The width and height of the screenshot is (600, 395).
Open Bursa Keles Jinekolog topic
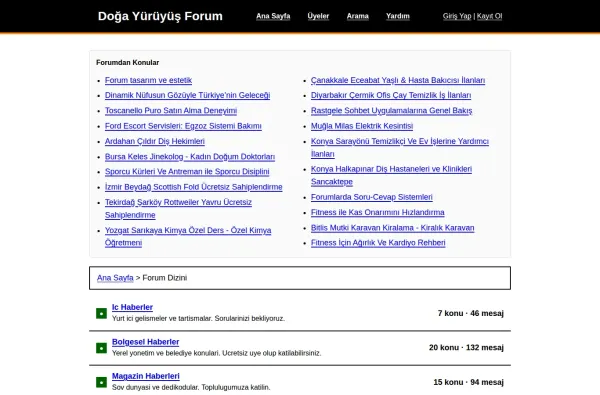190,157
